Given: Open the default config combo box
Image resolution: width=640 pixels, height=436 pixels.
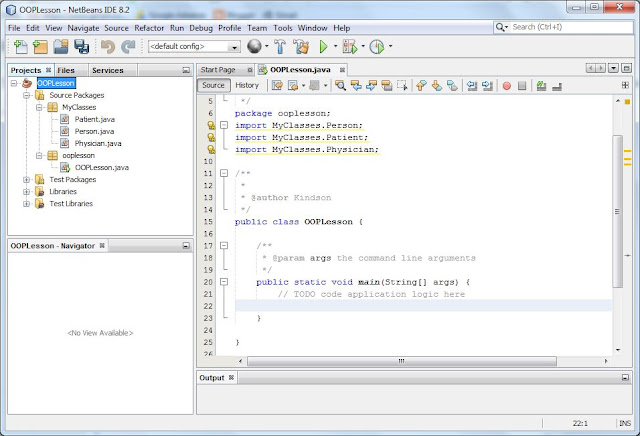Looking at the screenshot, I should (x=194, y=47).
